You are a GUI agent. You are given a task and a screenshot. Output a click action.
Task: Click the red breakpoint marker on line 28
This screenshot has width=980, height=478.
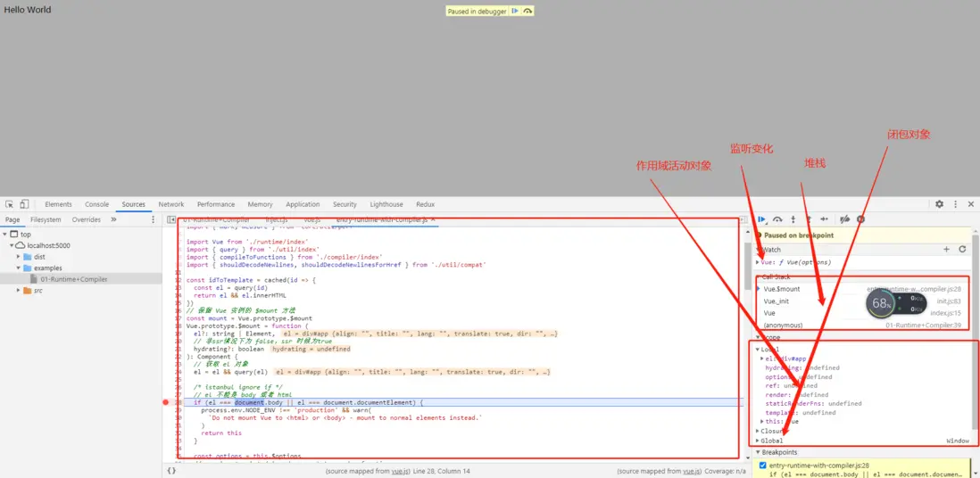point(166,402)
